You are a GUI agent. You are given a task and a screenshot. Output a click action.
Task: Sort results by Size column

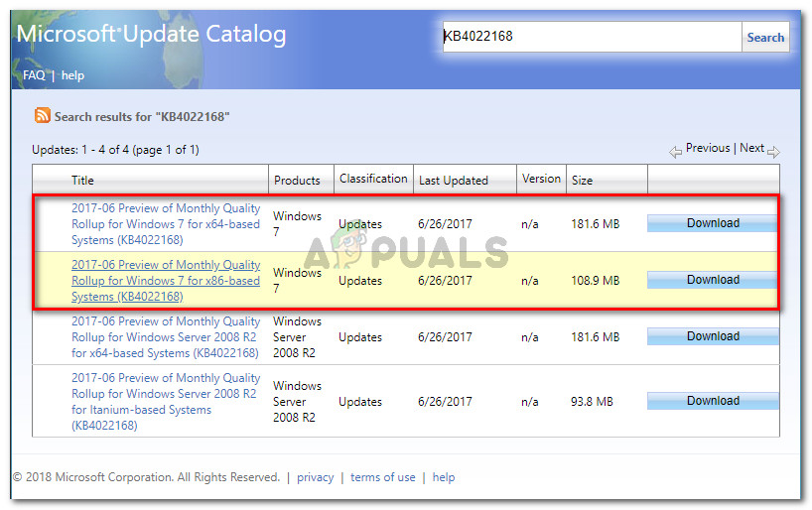582,181
